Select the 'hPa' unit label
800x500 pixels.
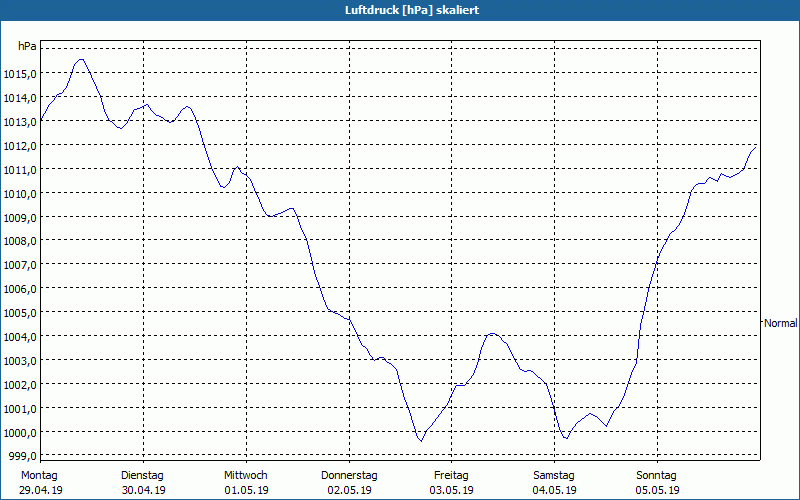(27, 46)
